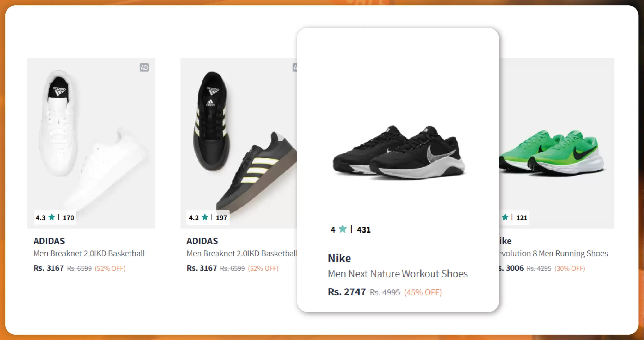Open the black Adidas striped shoe image
This screenshot has width=644, height=340.
pos(239,139)
